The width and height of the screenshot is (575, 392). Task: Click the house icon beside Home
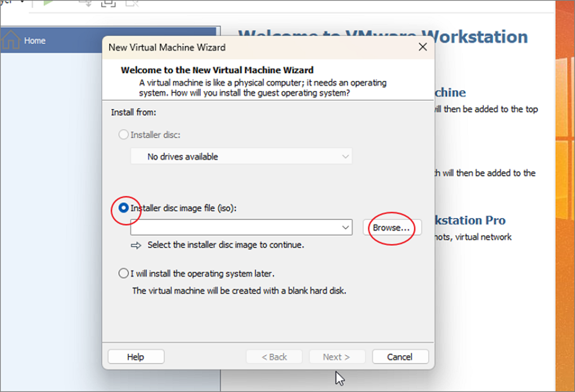click(x=11, y=40)
